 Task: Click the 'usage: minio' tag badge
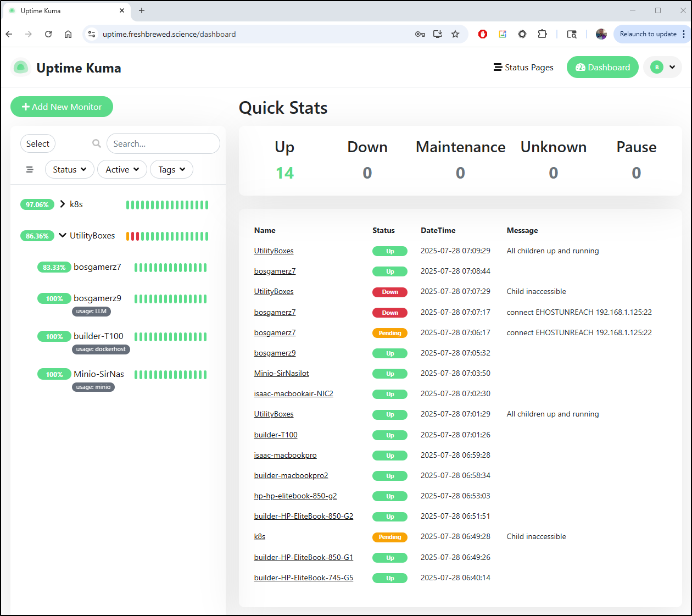[x=93, y=387]
